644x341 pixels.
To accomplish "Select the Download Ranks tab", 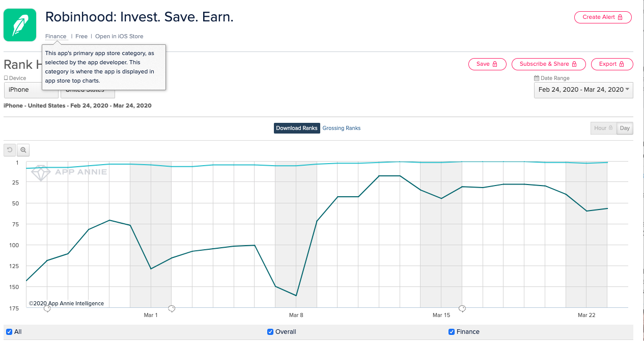I will [x=297, y=128].
